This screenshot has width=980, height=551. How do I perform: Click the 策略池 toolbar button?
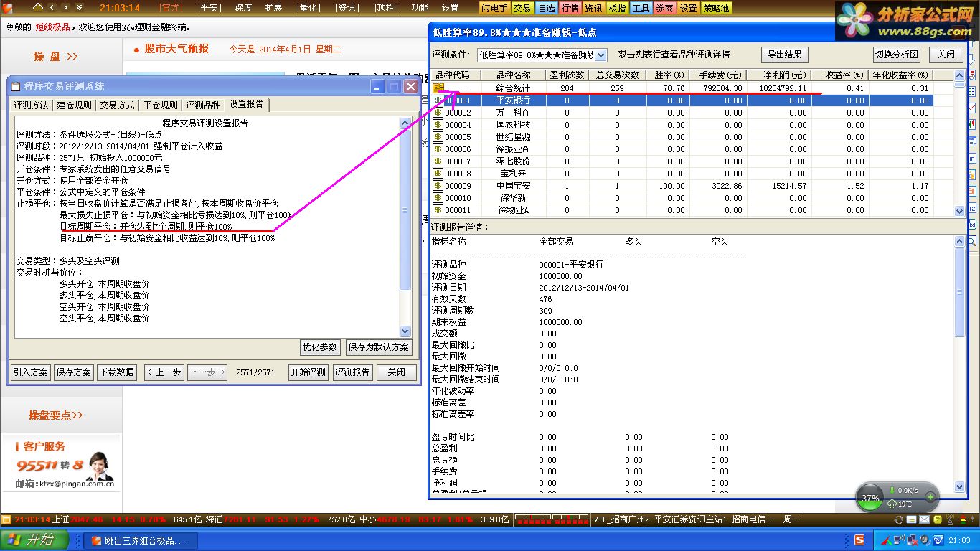tap(716, 8)
